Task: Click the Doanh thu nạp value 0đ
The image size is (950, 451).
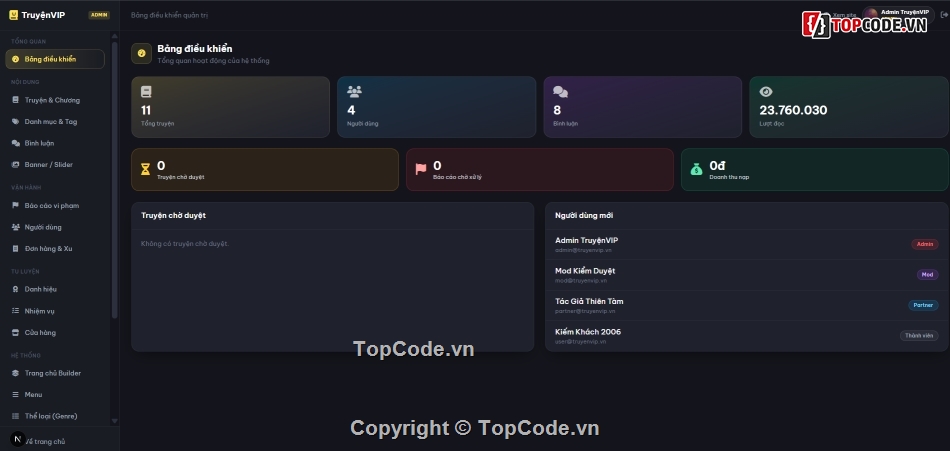Action: pos(717,165)
